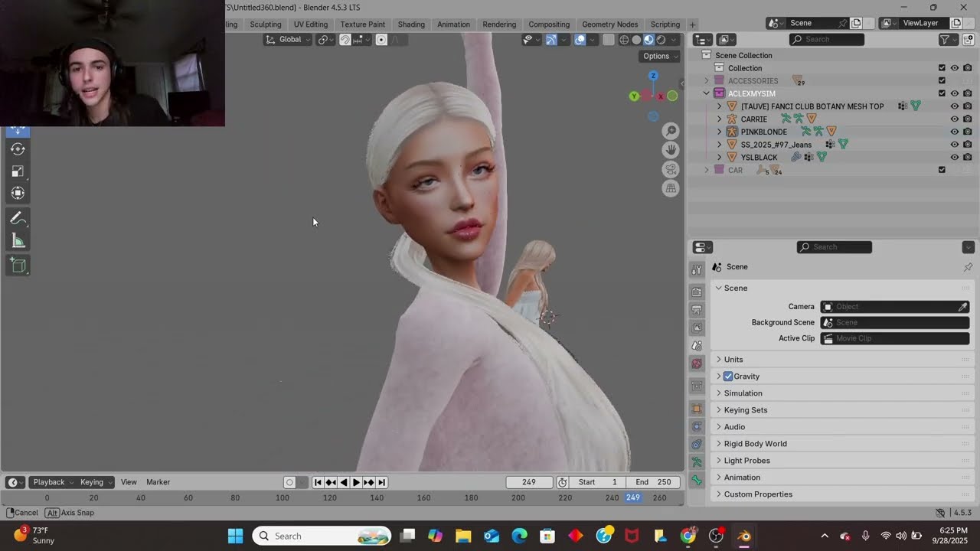Screen dimensions: 980x551
Task: Click the End frame 250 field
Action: (653, 482)
